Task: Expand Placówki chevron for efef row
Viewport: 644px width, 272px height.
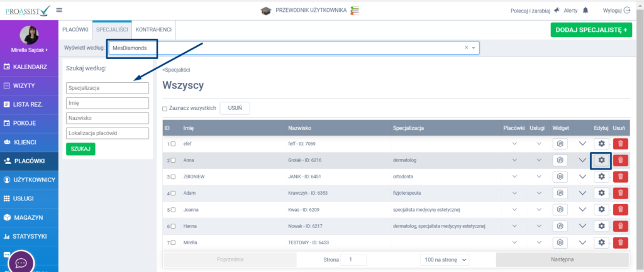Action: tap(515, 144)
